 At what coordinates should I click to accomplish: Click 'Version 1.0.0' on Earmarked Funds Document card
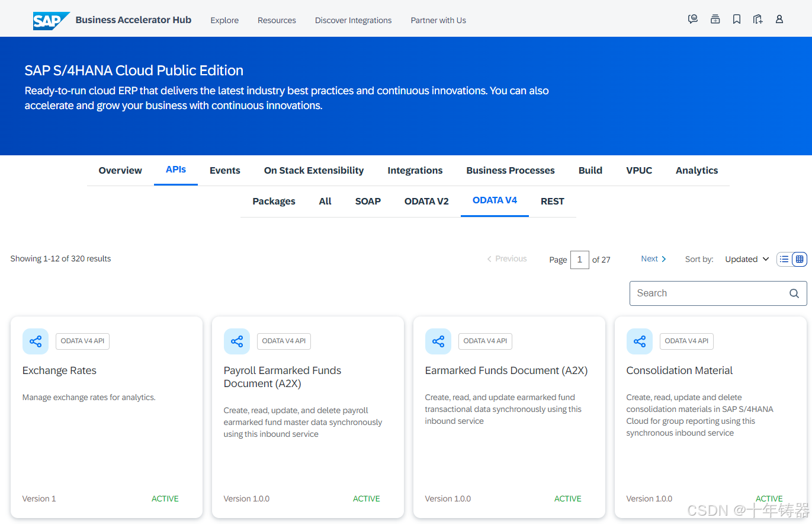448,499
